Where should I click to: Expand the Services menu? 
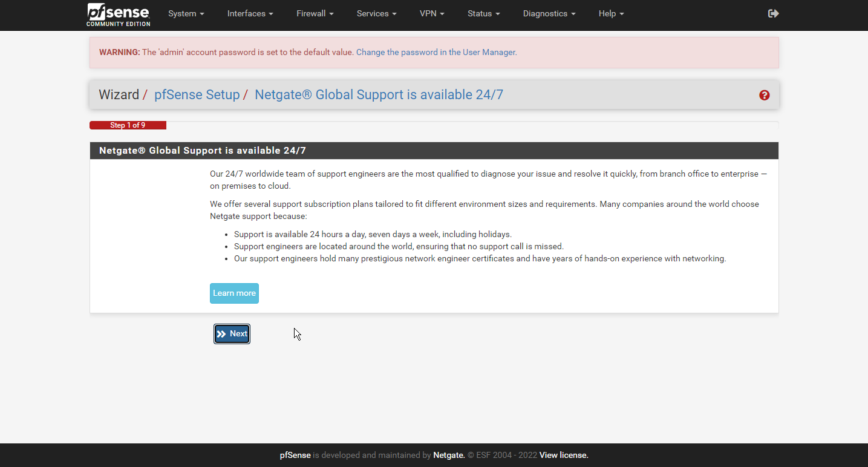click(x=377, y=13)
